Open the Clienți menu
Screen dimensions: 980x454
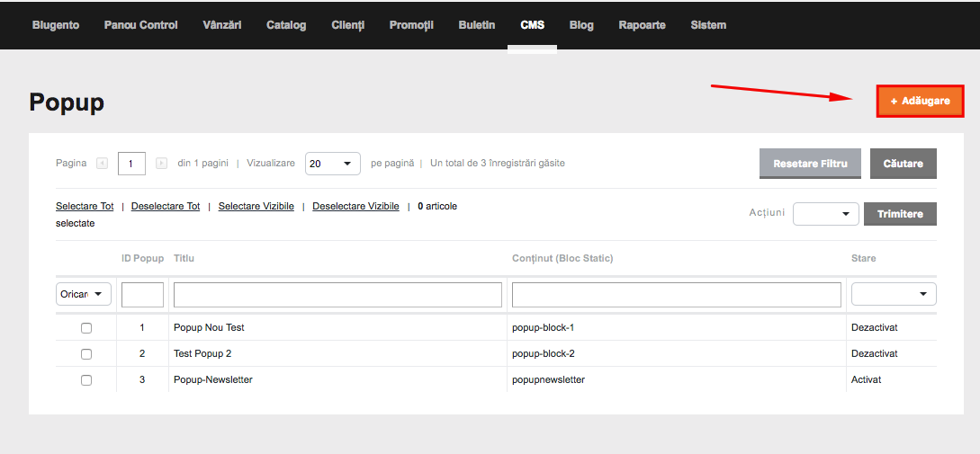(348, 25)
